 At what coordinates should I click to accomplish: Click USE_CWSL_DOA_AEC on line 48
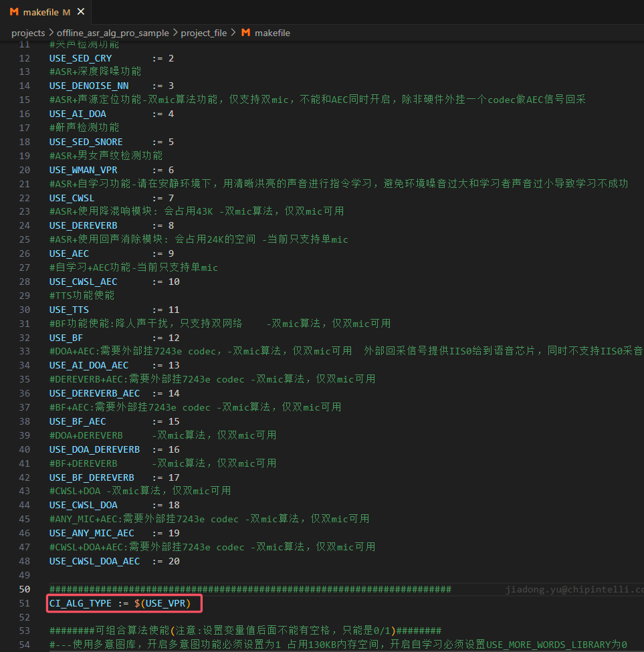coord(94,561)
